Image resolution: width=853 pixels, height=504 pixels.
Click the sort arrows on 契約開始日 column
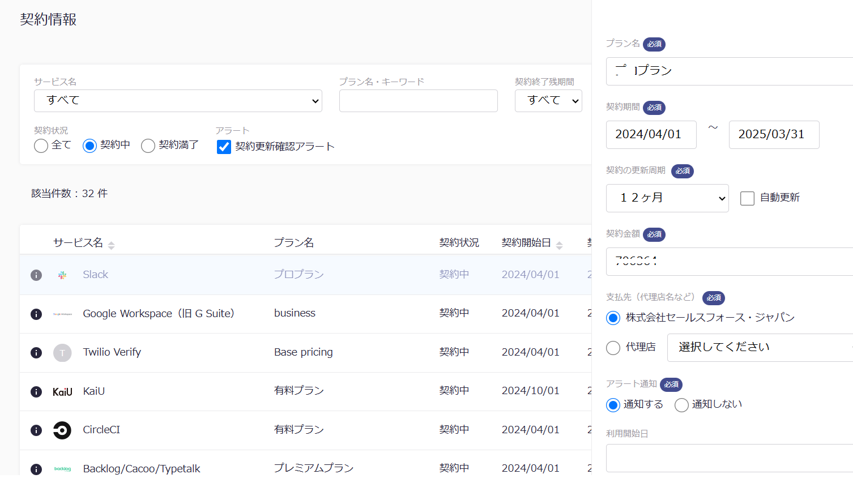[x=560, y=245]
